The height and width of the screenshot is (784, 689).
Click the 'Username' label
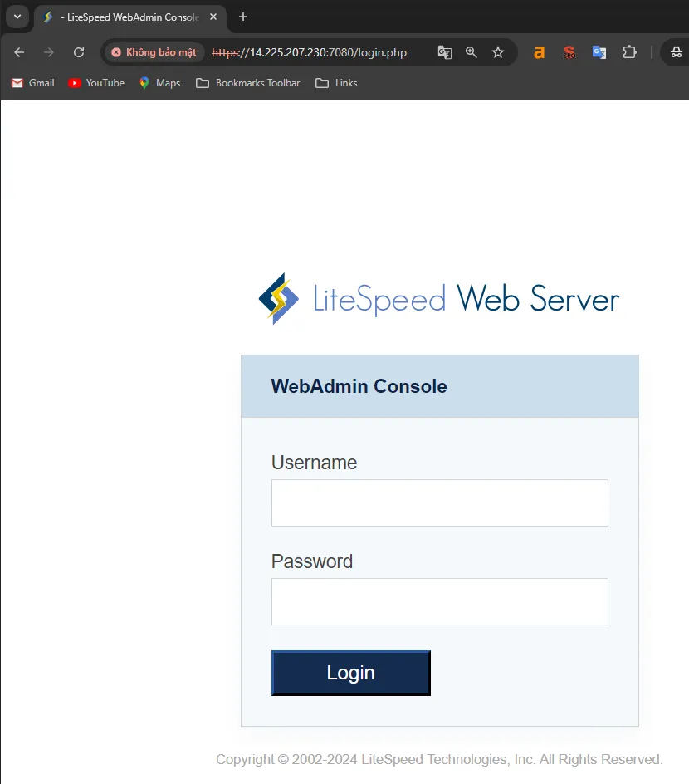[x=315, y=463]
